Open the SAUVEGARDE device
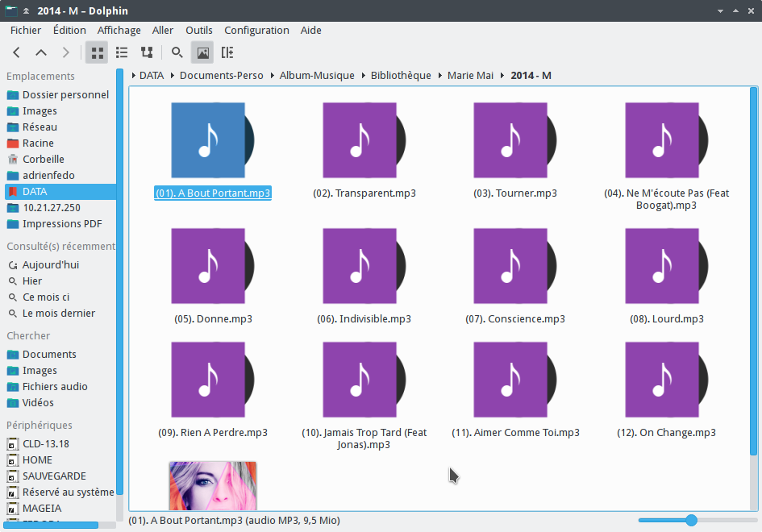Viewport: 762px width, 532px height. pos(60,476)
